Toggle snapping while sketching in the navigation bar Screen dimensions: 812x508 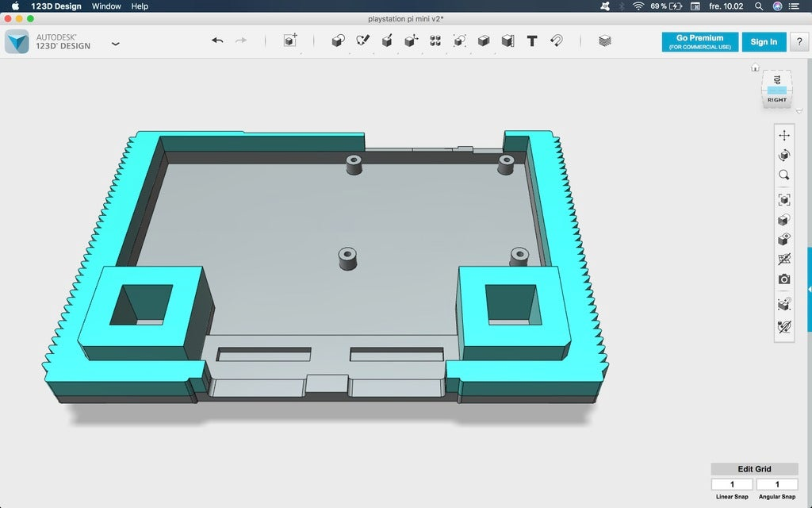pos(784,326)
